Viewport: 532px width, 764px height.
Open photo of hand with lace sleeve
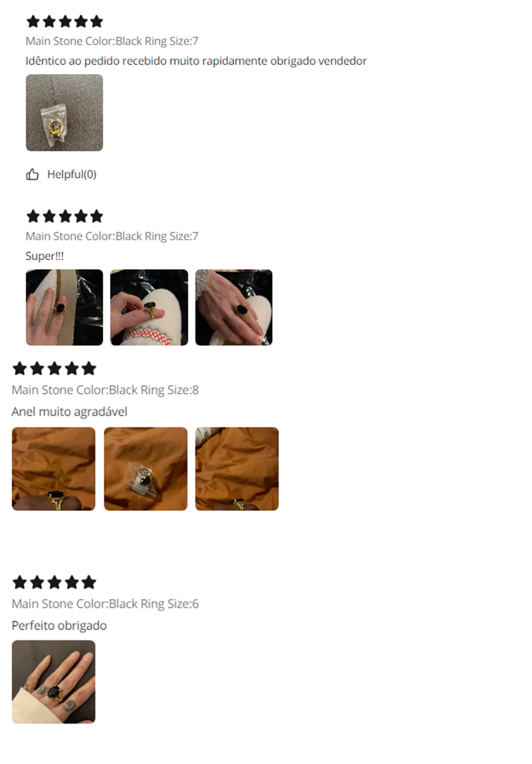tap(234, 307)
